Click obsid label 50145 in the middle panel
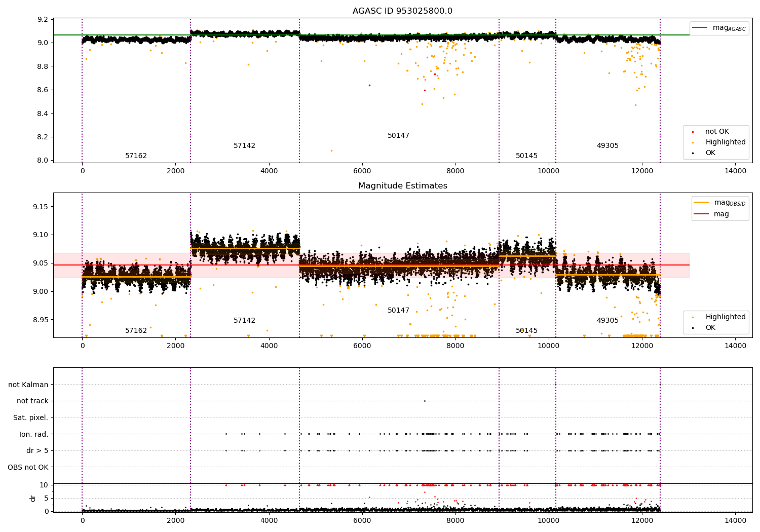The height and width of the screenshot is (532, 760). click(x=526, y=331)
